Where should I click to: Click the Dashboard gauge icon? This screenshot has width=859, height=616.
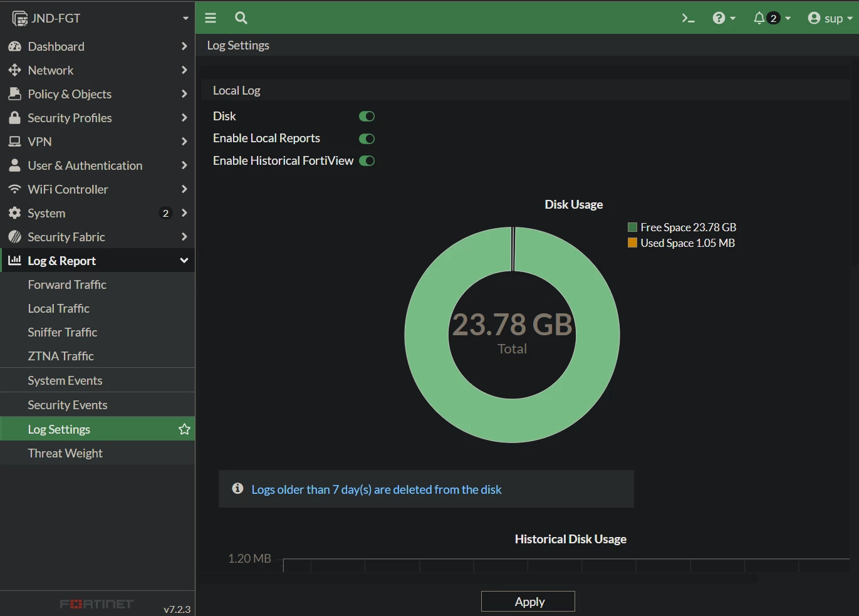[14, 46]
